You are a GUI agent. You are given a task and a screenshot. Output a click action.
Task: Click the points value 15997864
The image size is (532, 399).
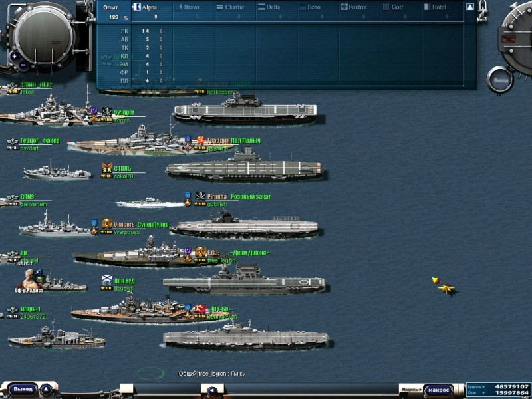(511, 393)
